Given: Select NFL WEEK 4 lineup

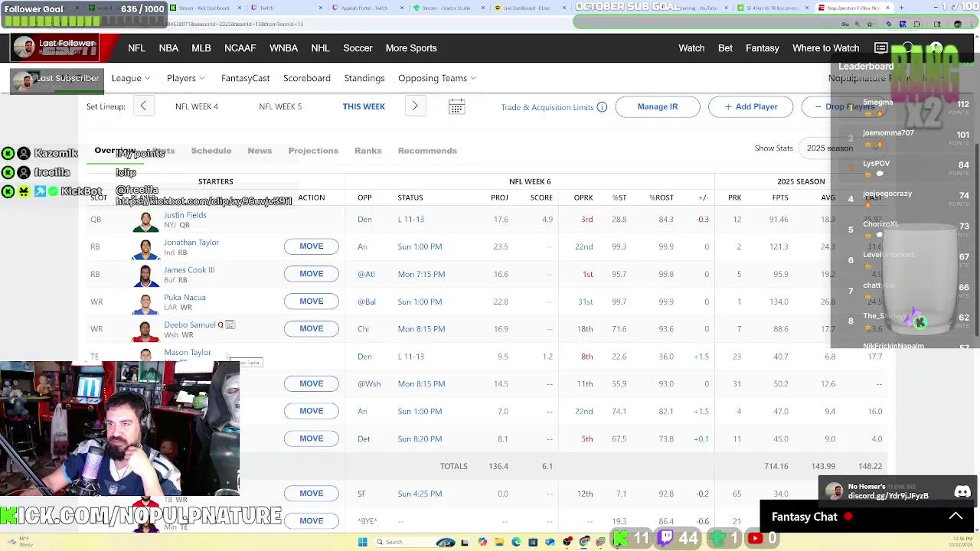Looking at the screenshot, I should click(197, 106).
